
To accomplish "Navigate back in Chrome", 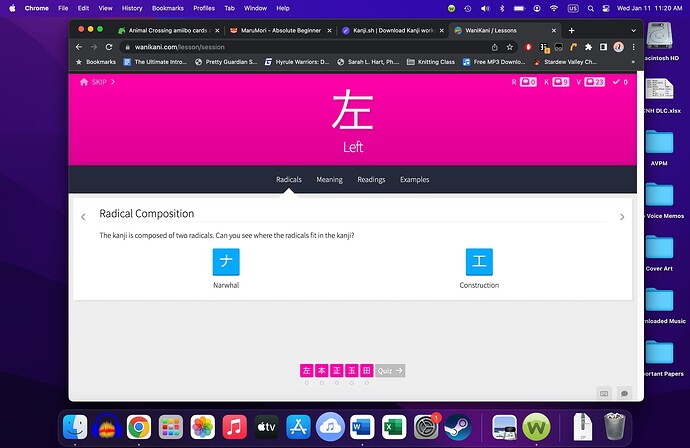I will [x=79, y=47].
